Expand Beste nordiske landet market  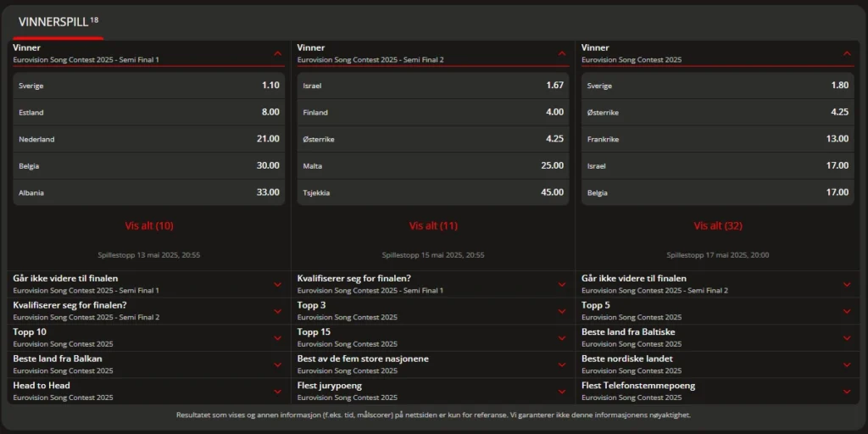click(717, 364)
